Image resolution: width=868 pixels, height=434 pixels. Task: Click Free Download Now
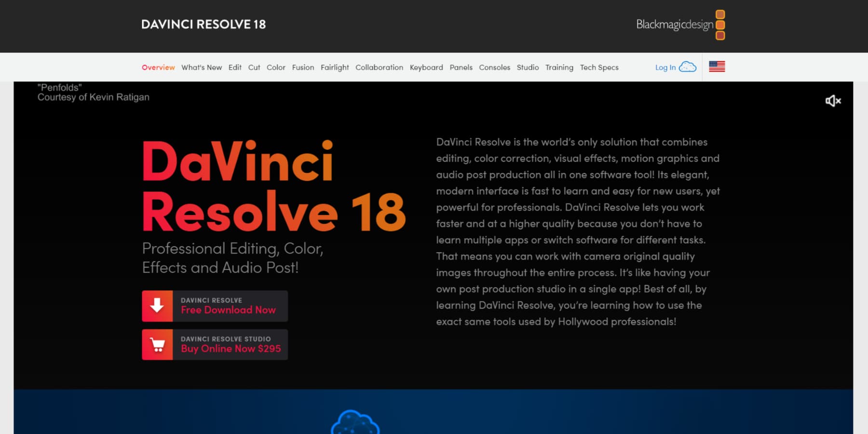[228, 310]
